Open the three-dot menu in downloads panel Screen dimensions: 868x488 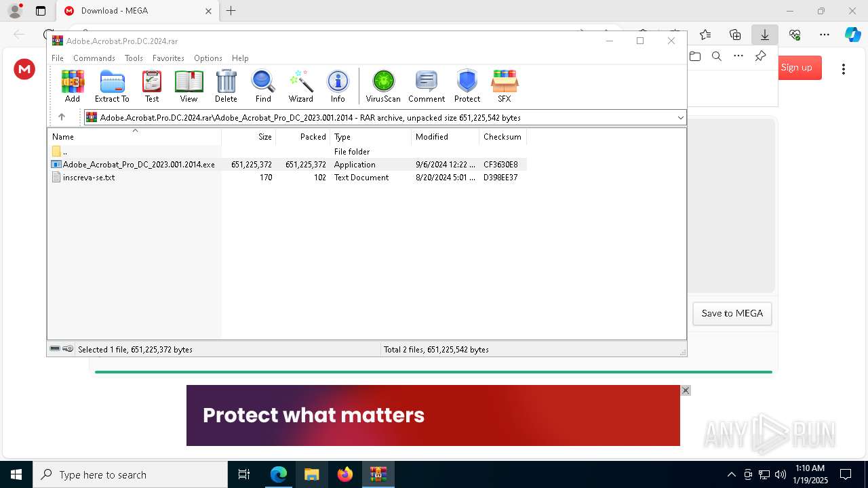pos(738,56)
